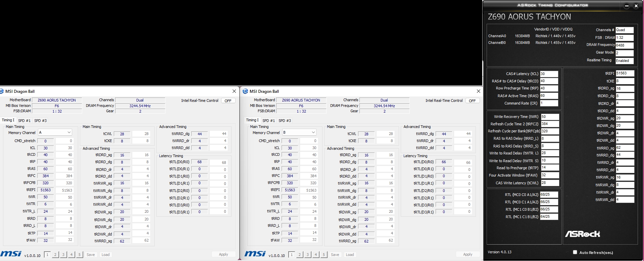Switch to SPD #1 tab in Channel B window
The height and width of the screenshot is (261, 644).
268,121
